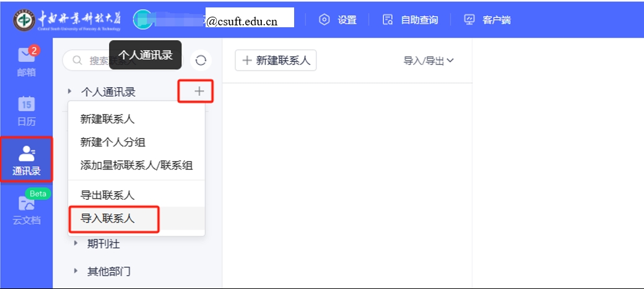Select 添加星标联系人/联系组 menu entry

coord(136,165)
